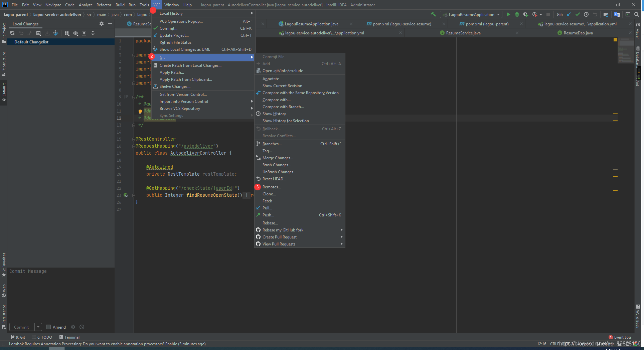
Task: Open the 9: Git tool window
Action: [x=18, y=337]
